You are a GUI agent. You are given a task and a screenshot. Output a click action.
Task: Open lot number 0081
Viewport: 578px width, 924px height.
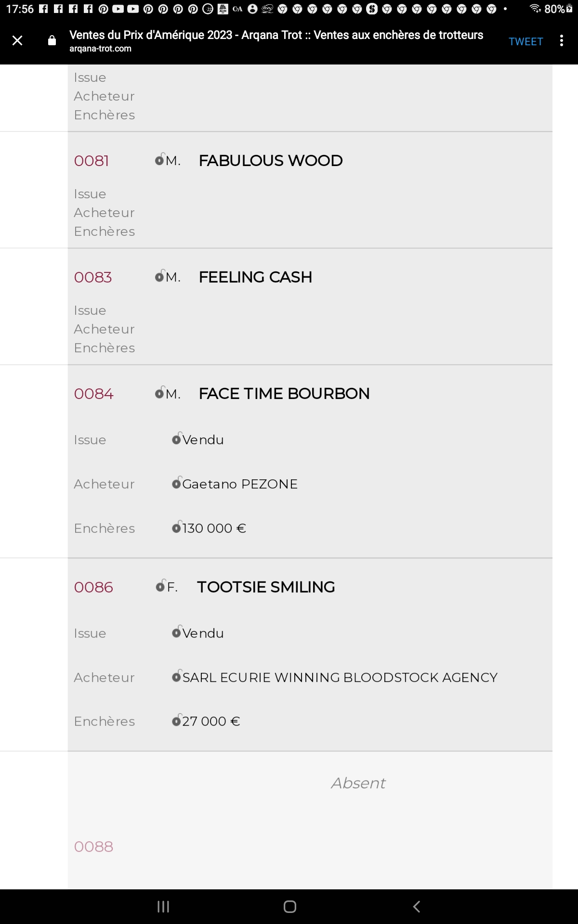pyautogui.click(x=92, y=161)
